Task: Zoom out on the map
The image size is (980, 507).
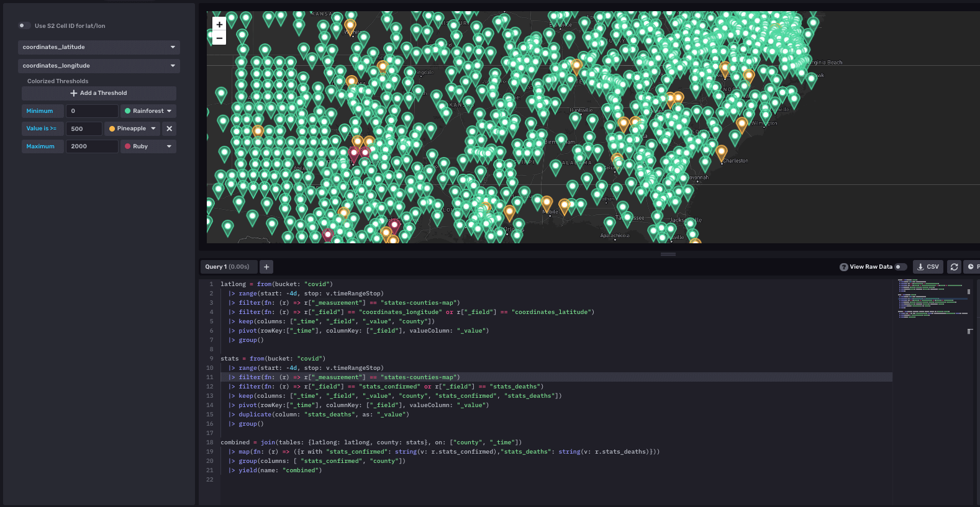Action: point(219,38)
